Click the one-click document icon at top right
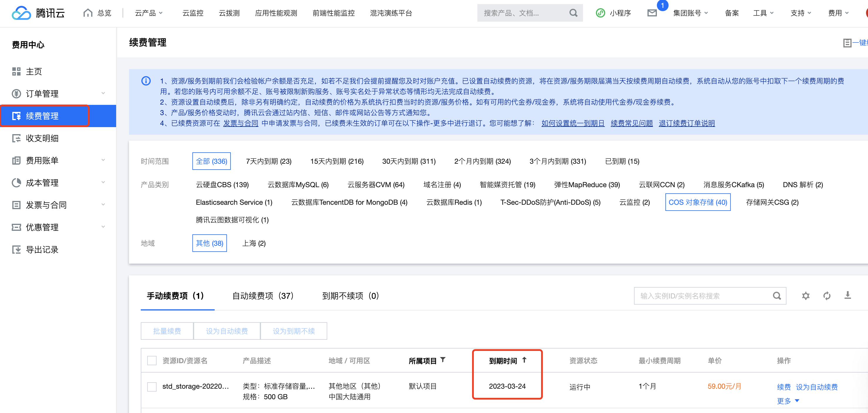 (847, 43)
